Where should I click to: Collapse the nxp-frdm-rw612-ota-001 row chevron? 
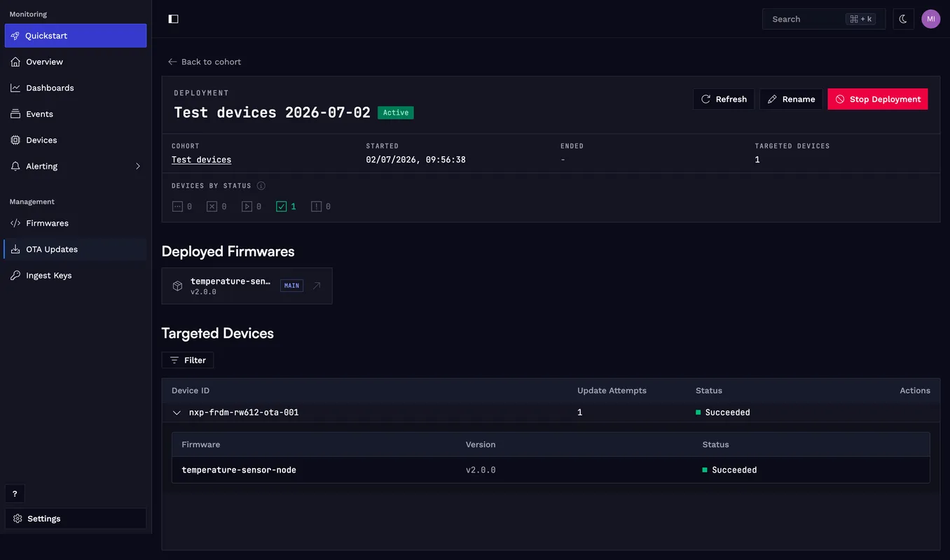(177, 412)
